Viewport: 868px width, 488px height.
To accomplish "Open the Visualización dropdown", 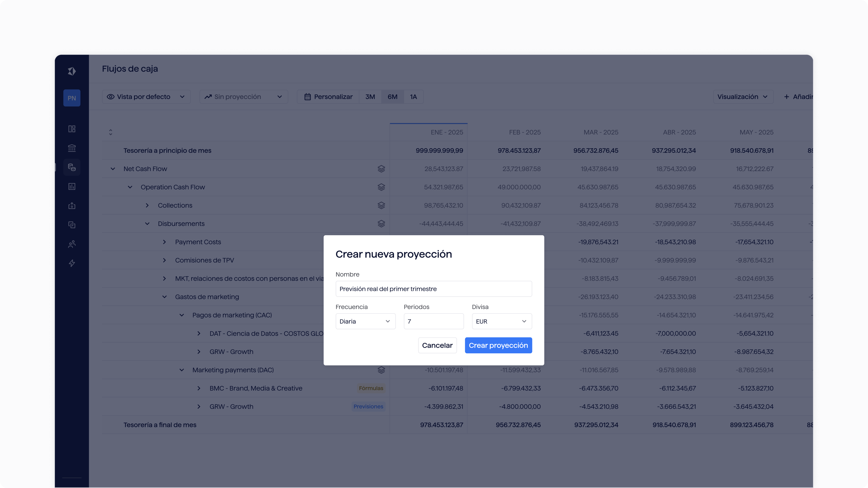I will tap(743, 97).
